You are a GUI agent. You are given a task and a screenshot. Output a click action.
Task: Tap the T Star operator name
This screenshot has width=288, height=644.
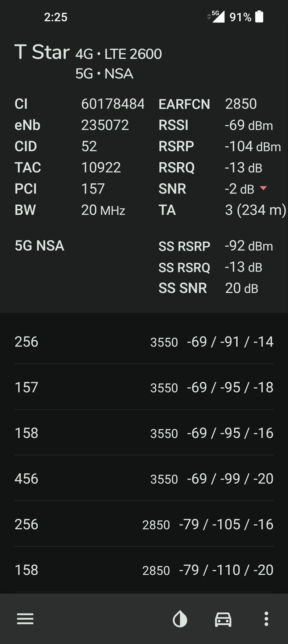tap(42, 52)
